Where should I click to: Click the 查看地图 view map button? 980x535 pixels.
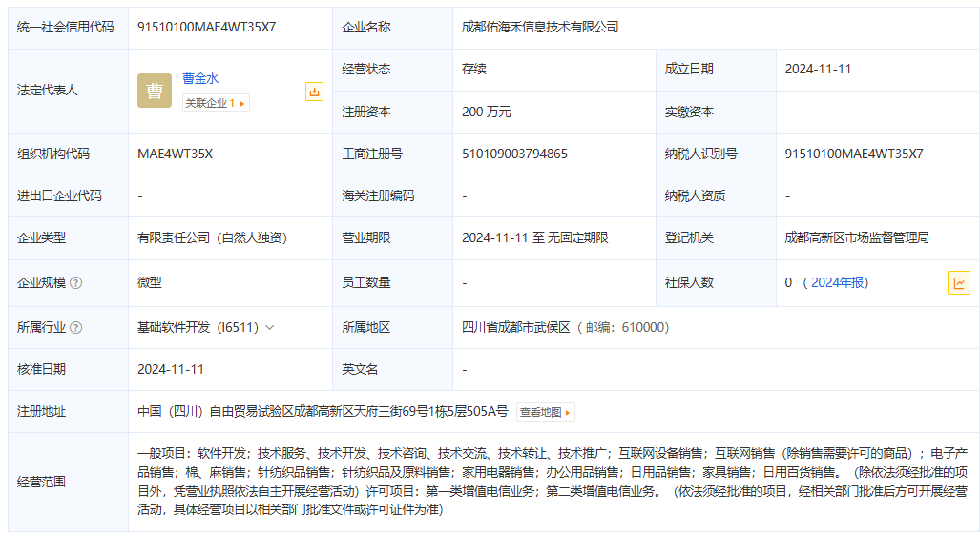[545, 413]
